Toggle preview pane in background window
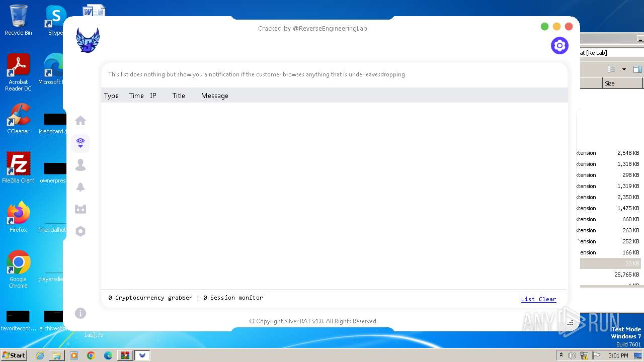 [637, 69]
